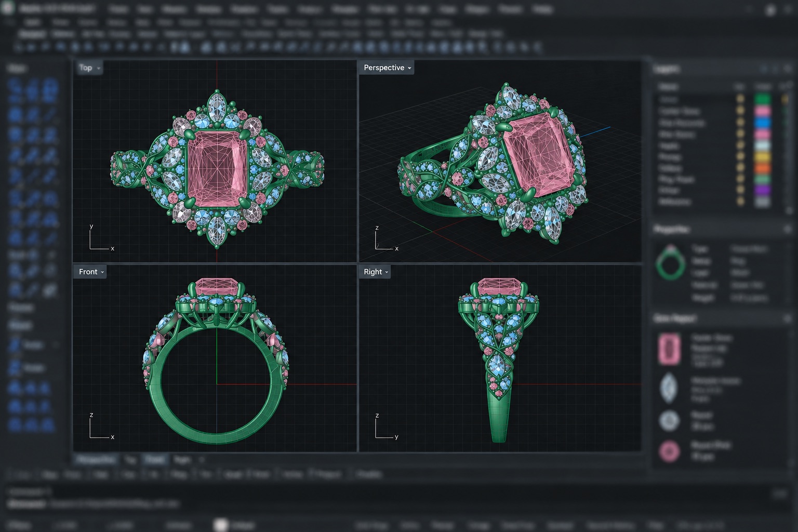The width and height of the screenshot is (798, 532).
Task: Click the Properties panel options icon
Action: (x=787, y=229)
